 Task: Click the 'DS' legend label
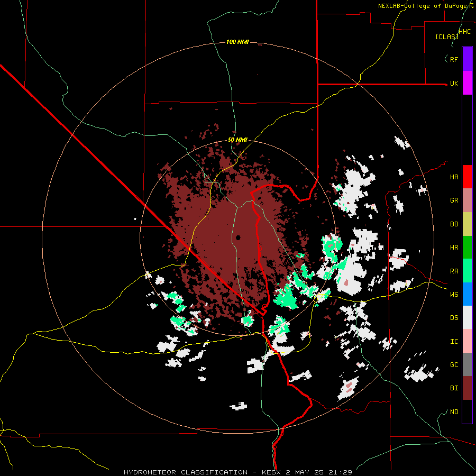click(x=454, y=318)
